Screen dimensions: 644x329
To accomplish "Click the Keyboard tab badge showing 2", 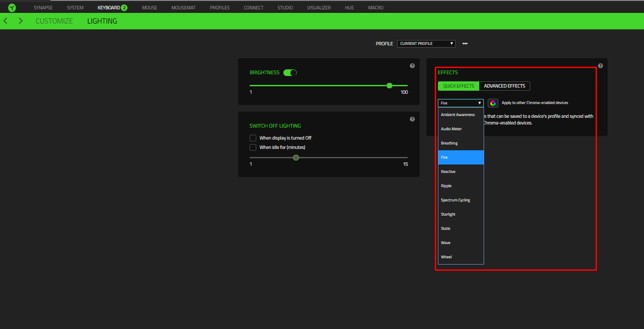I will [x=124, y=8].
